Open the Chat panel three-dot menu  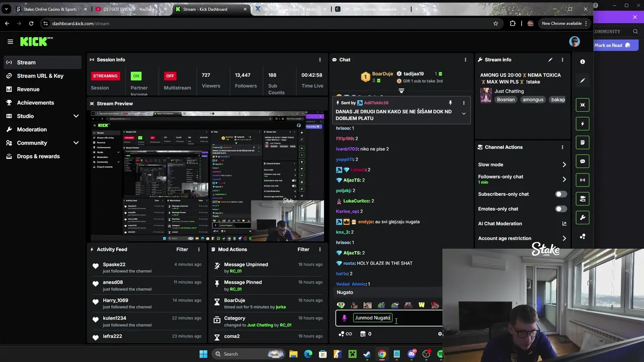pos(465,60)
